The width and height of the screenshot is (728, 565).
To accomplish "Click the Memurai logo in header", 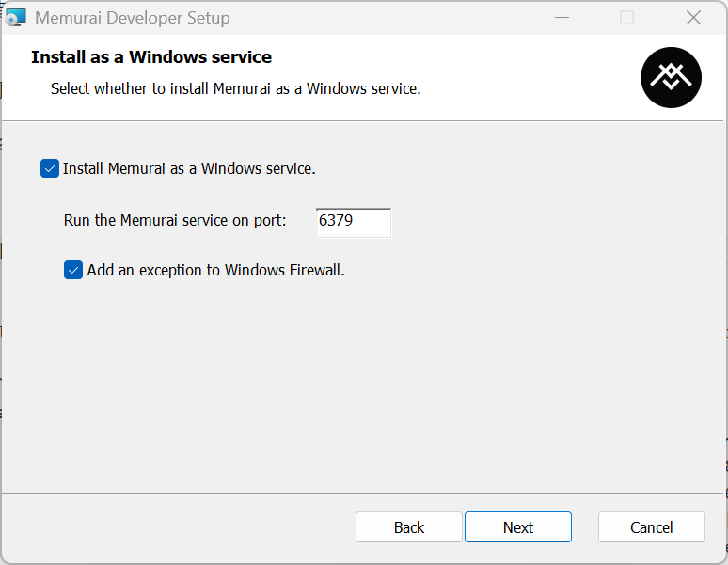I will [671, 77].
